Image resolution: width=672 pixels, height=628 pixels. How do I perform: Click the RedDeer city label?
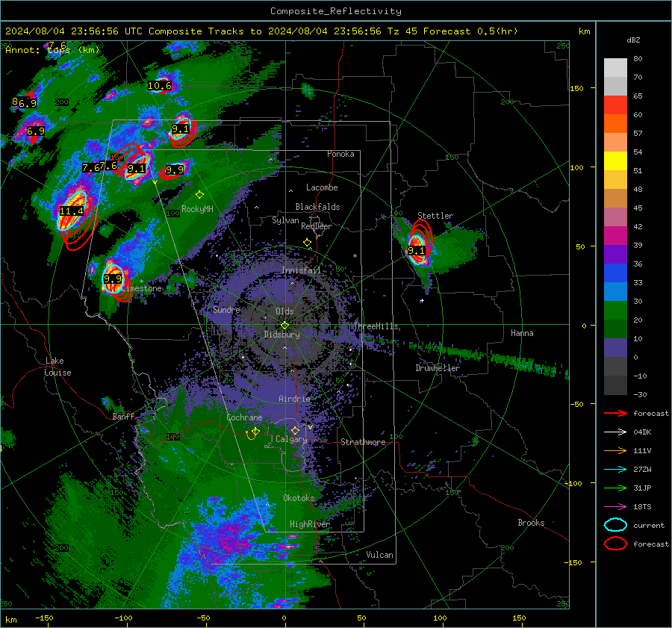click(317, 226)
